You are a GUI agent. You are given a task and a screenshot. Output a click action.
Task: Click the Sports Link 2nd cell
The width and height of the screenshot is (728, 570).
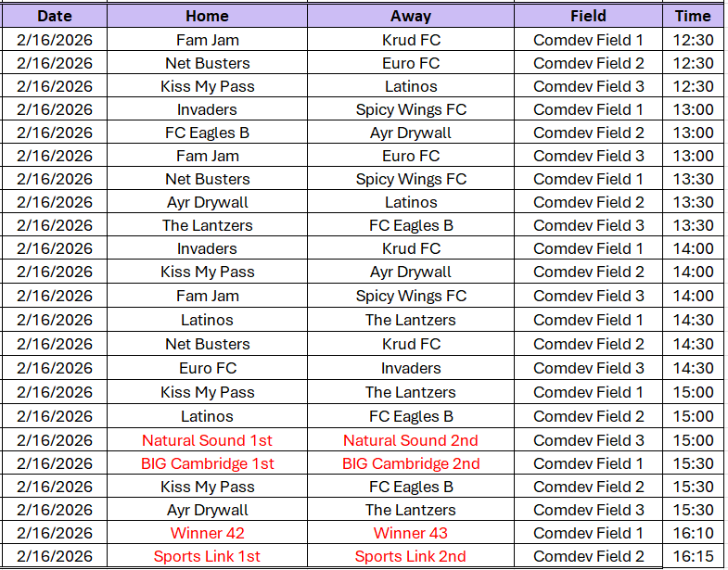(x=411, y=556)
